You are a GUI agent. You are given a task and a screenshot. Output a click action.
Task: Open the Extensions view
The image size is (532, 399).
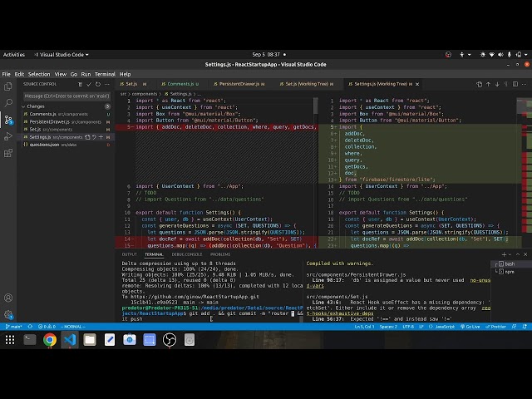pyautogui.click(x=8, y=153)
